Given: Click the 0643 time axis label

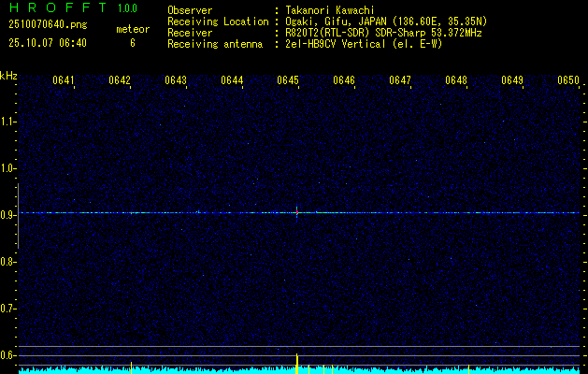Looking at the screenshot, I should click(x=176, y=79).
